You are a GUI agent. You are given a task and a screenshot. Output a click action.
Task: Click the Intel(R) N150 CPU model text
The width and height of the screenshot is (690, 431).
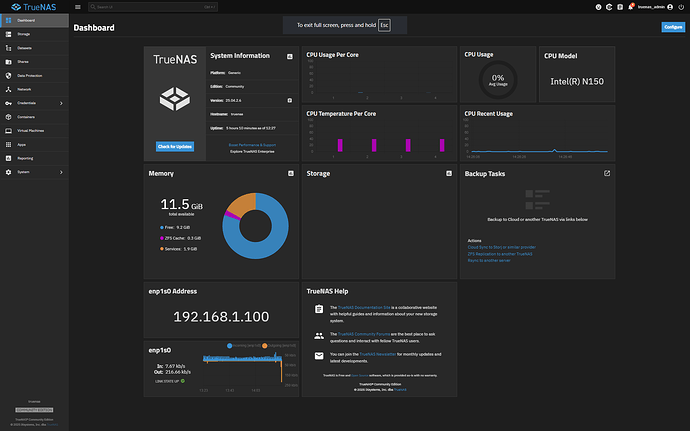[x=577, y=81]
